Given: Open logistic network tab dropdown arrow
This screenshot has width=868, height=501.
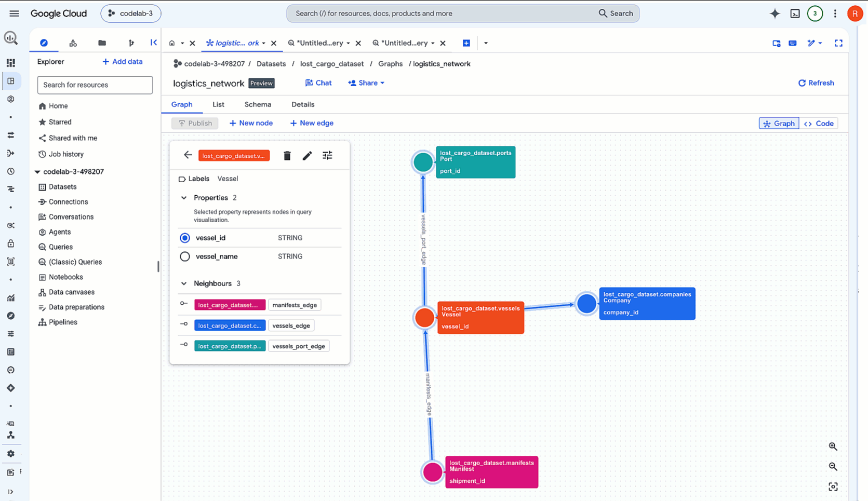Looking at the screenshot, I should point(264,43).
